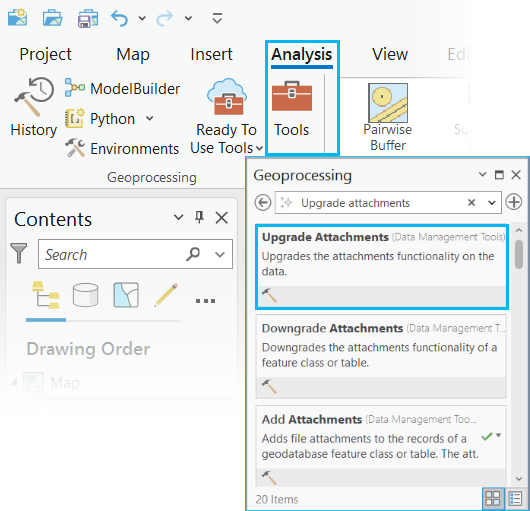
Task: Switch to List By Data Source view
Action: 86,295
